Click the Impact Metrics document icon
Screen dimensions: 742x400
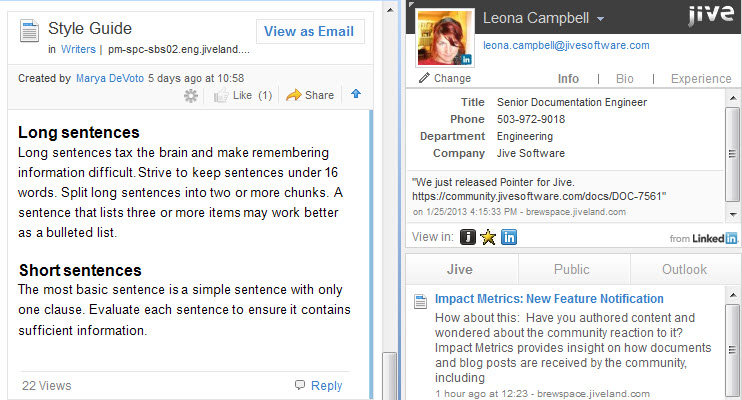point(420,301)
